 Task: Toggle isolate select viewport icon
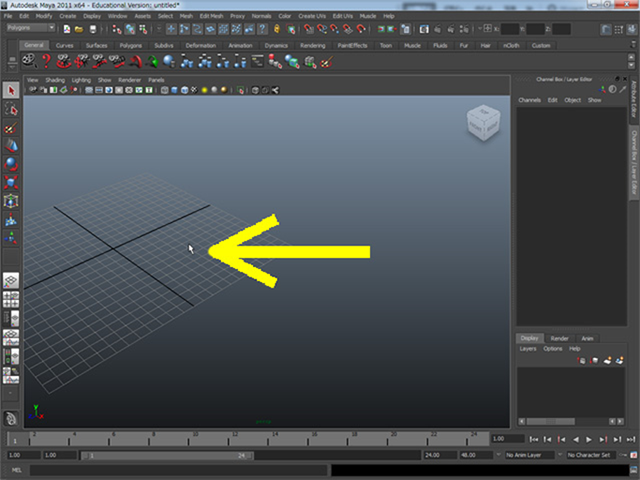[240, 90]
